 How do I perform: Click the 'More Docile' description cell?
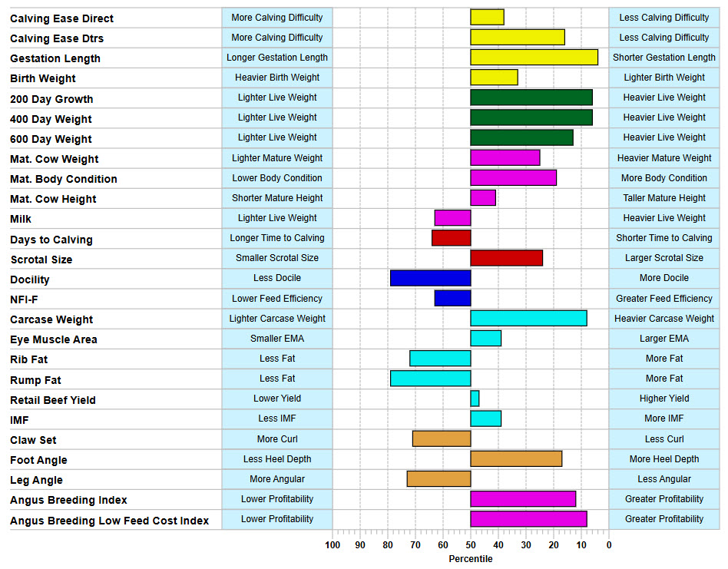(x=664, y=278)
